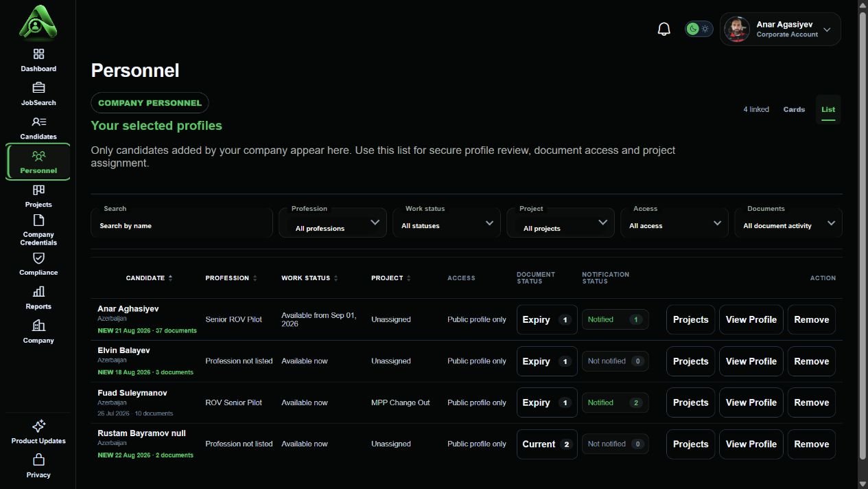Open Projects sidebar icon
Viewport: 868px width, 489px height.
click(x=38, y=190)
